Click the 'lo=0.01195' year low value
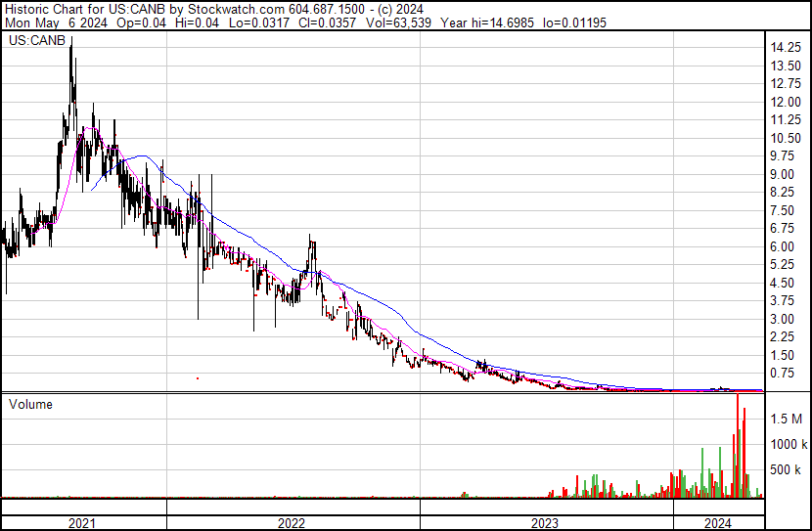 [574, 22]
